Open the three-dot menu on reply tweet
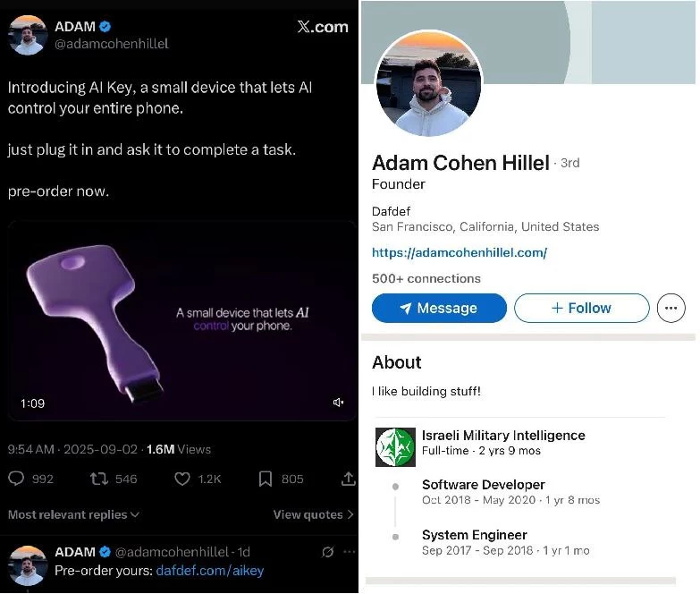The height and width of the screenshot is (594, 700). click(350, 552)
